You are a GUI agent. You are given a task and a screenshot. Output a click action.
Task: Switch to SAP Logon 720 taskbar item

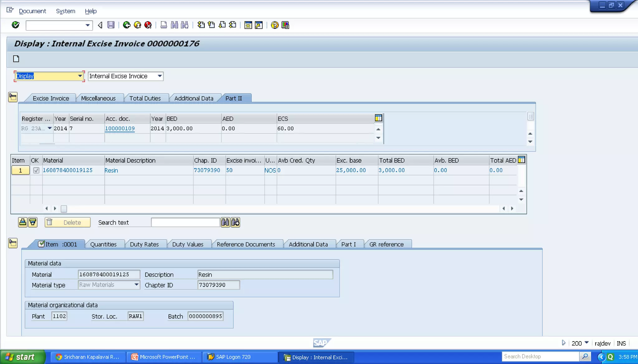click(240, 357)
